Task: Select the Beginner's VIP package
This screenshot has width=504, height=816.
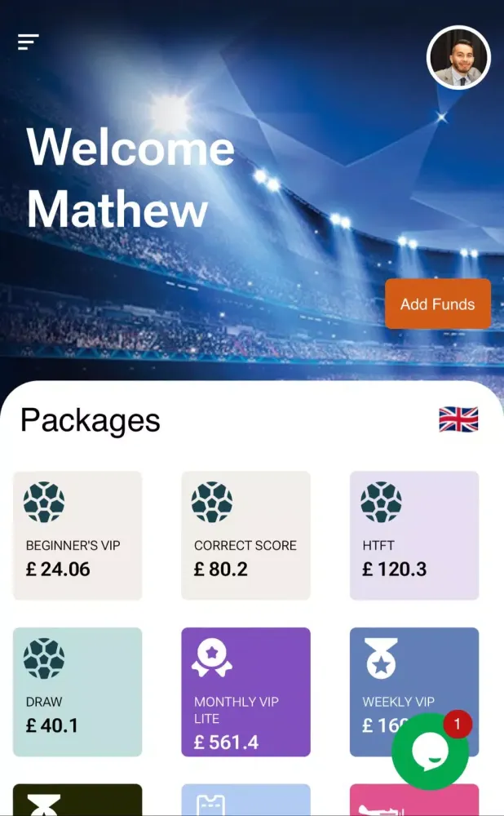Action: point(77,535)
